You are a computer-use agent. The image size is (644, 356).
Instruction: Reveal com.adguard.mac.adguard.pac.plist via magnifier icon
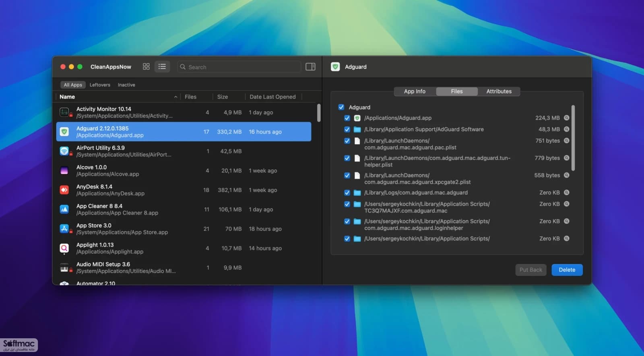566,141
